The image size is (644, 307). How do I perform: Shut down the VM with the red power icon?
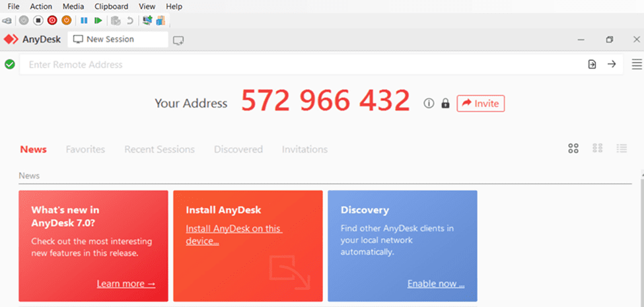(x=52, y=20)
